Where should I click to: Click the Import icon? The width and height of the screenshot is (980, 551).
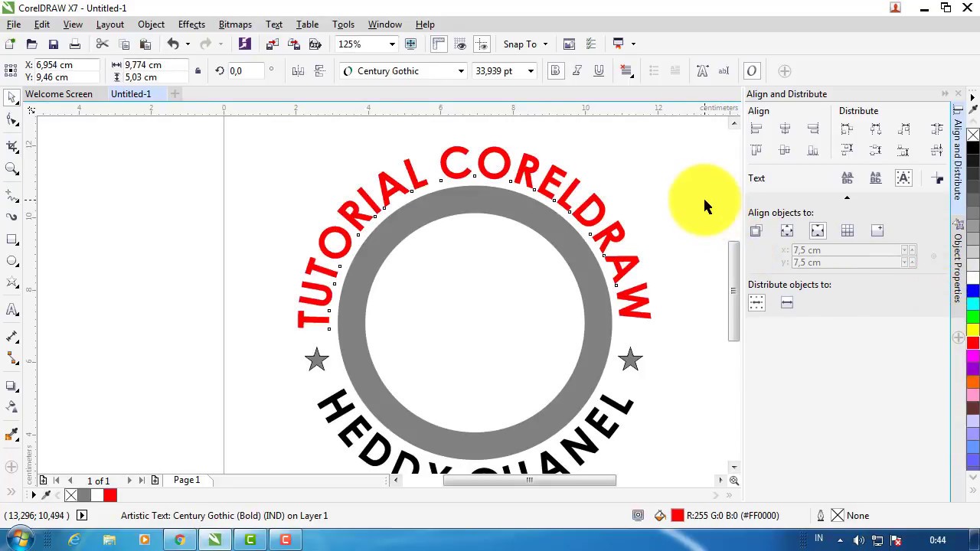pos(272,44)
